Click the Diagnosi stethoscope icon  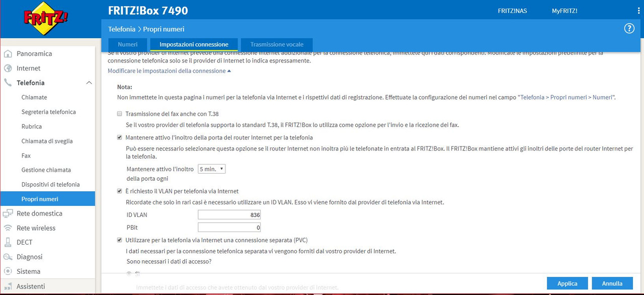8,257
